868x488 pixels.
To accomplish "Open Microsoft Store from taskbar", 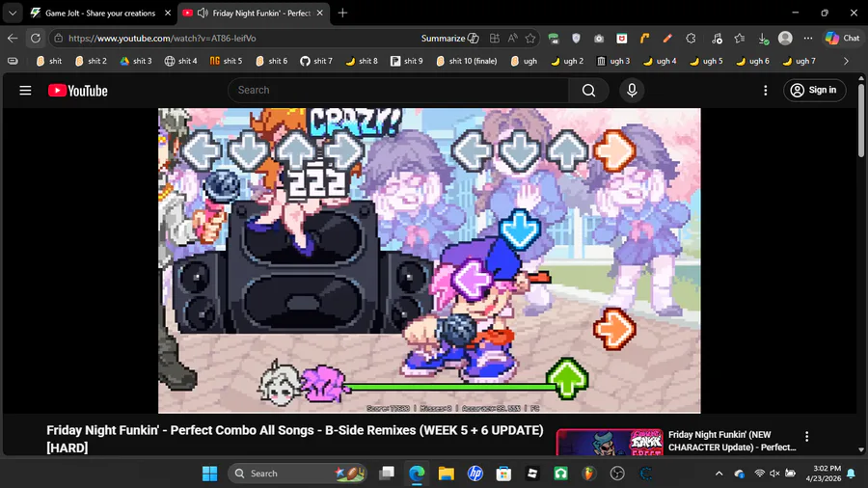I will coord(503,474).
